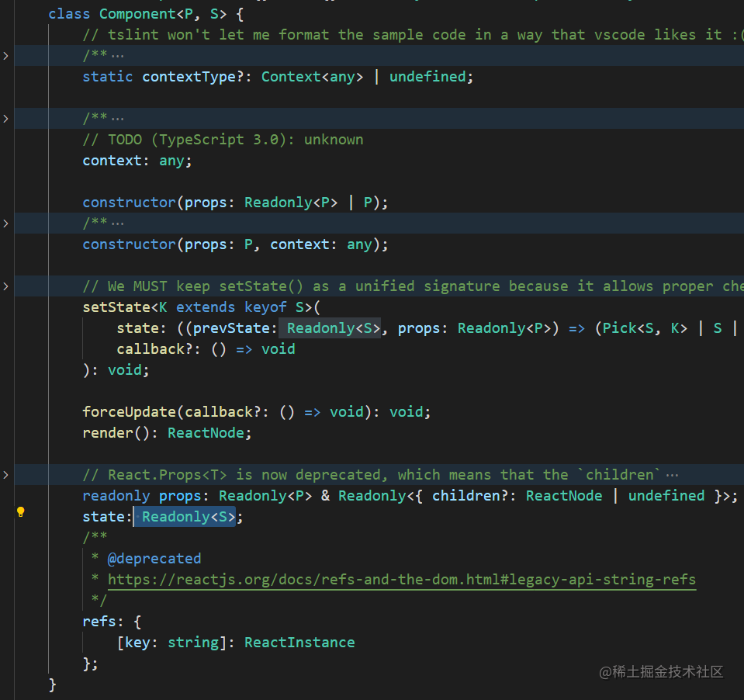This screenshot has width=744, height=700.
Task: Click 'callback?' in the setState parameters
Action: tap(154, 348)
